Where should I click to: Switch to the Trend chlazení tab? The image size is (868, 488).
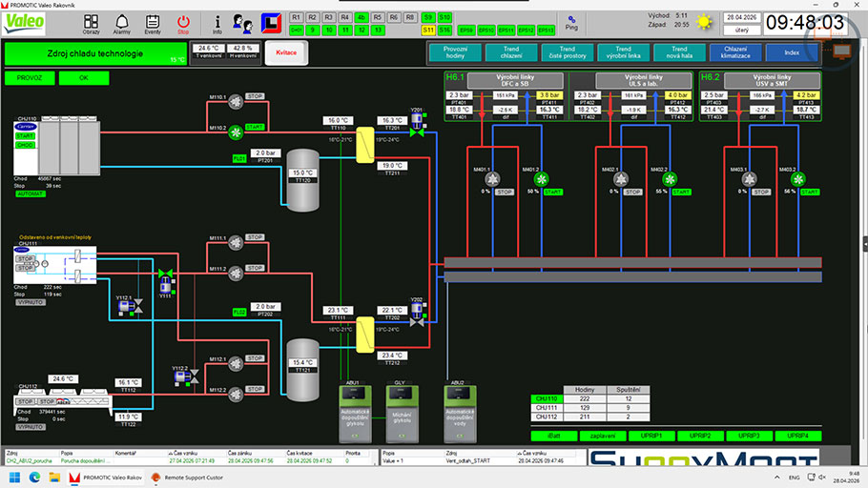pos(511,52)
